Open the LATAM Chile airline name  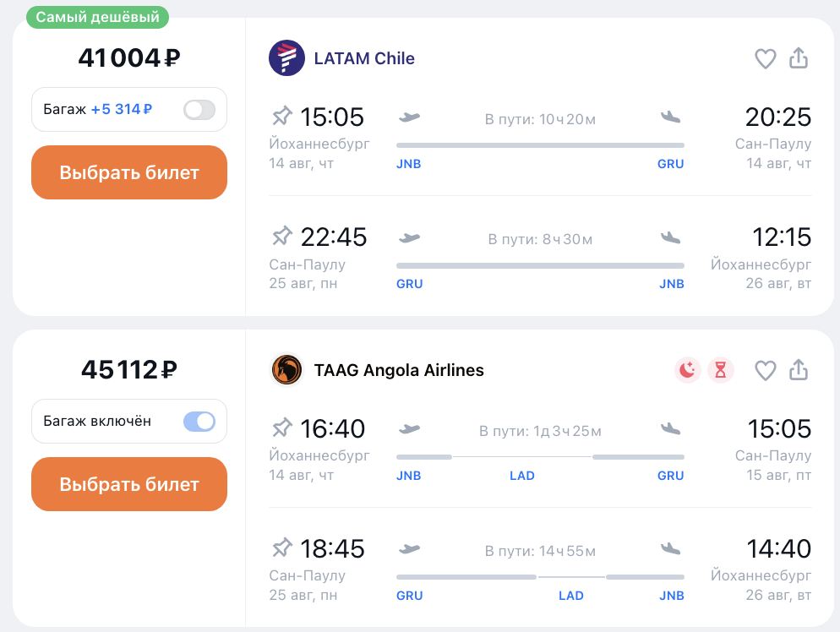tap(364, 58)
